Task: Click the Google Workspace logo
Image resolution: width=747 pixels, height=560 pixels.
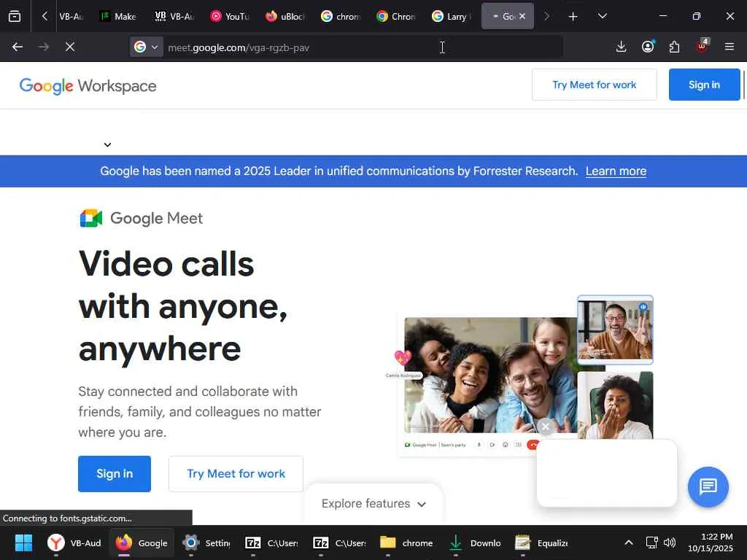Action: click(x=88, y=86)
